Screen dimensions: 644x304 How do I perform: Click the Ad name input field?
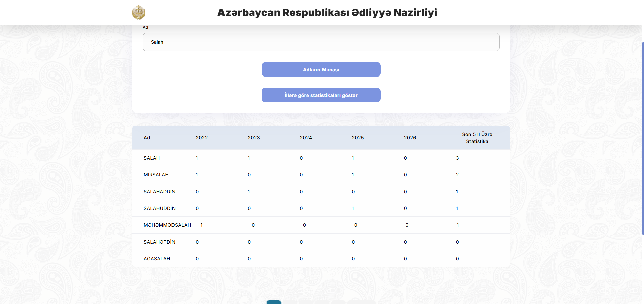coord(321,42)
